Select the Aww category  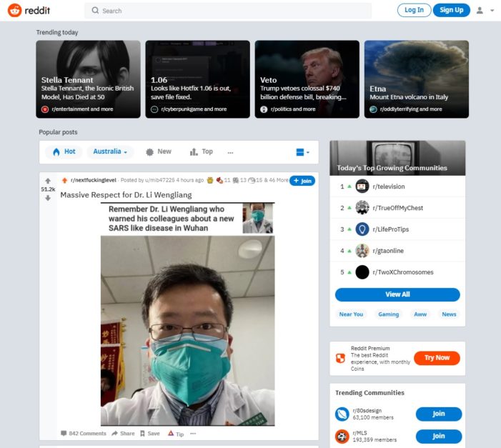point(420,314)
